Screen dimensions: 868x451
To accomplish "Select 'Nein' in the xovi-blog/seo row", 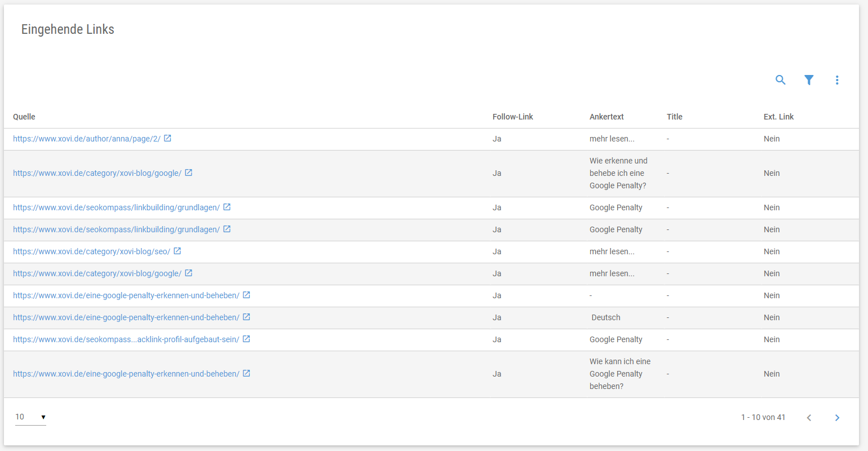I will pos(772,251).
